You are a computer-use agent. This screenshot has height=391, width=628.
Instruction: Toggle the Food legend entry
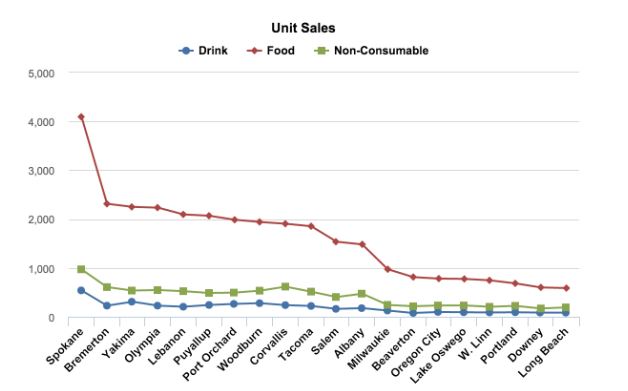coord(271,51)
